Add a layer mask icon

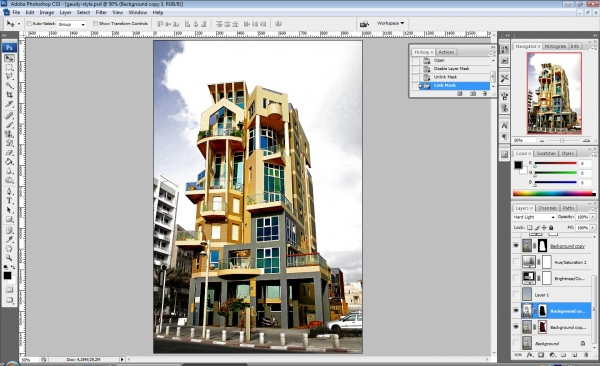(541, 355)
